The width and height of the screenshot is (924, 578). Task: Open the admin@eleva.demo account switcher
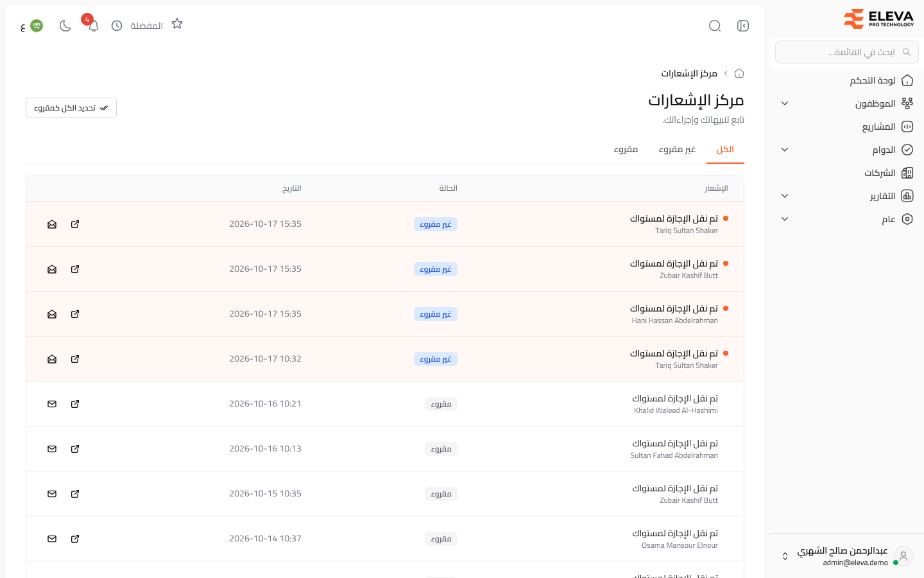(x=847, y=556)
